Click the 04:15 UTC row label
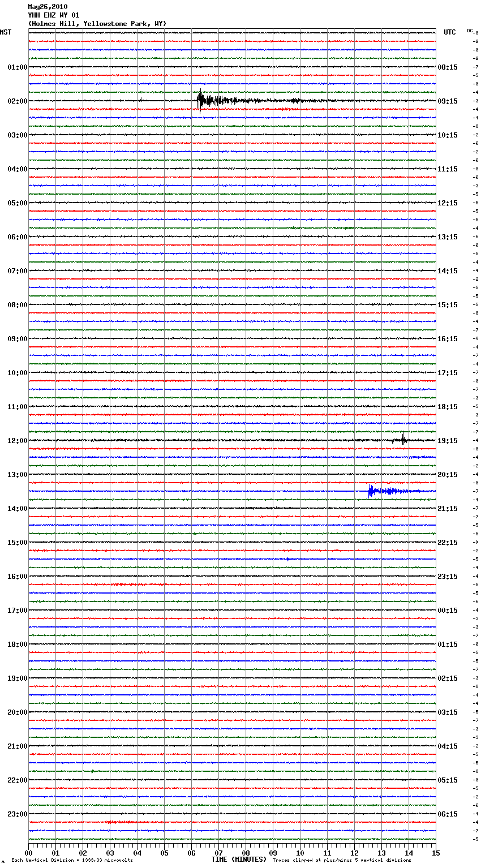Viewport: 481px width, 868px height. tap(448, 746)
